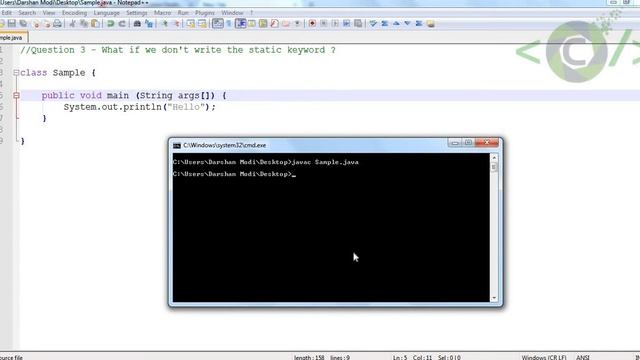Click the Stop Recording macro icon
Viewport: 640px width, 360px height.
click(324, 24)
